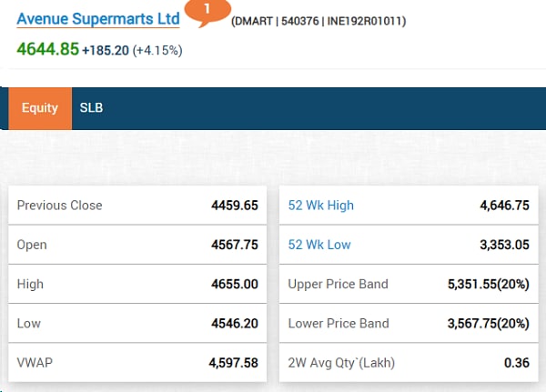Open the 52 Wk Low link
Screen dimensions: 546x392
pyautogui.click(x=318, y=245)
